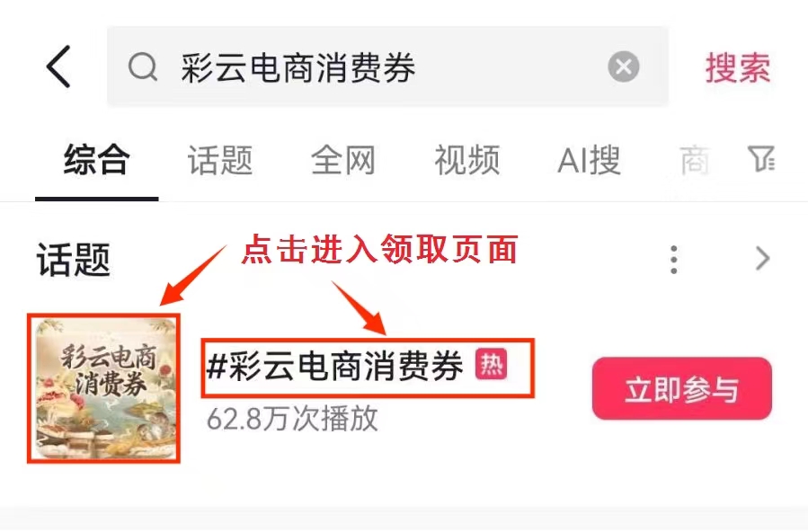Tap the back arrow icon

point(58,66)
